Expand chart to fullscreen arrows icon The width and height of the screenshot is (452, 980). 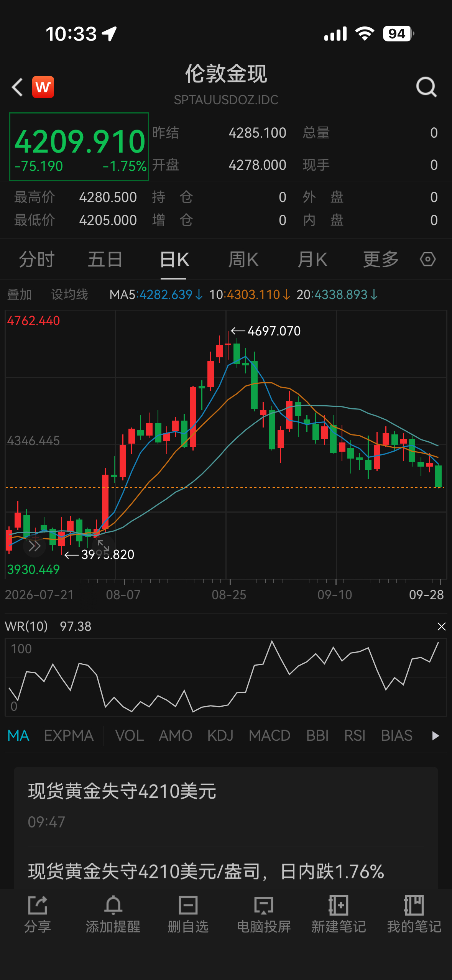click(103, 546)
